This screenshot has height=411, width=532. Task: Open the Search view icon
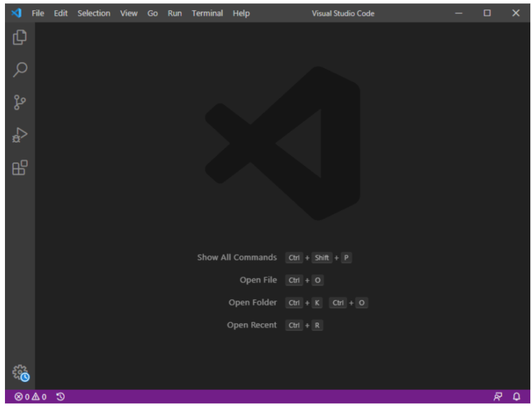20,70
